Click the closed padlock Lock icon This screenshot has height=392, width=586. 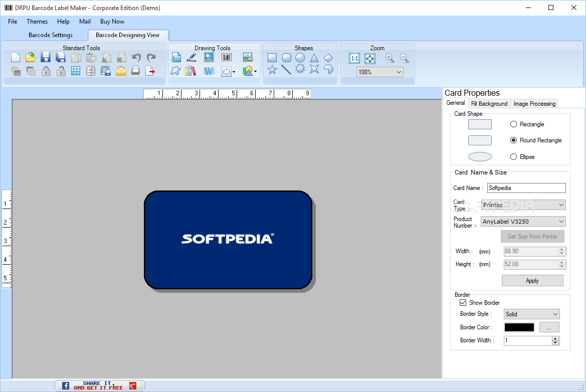[x=46, y=71]
